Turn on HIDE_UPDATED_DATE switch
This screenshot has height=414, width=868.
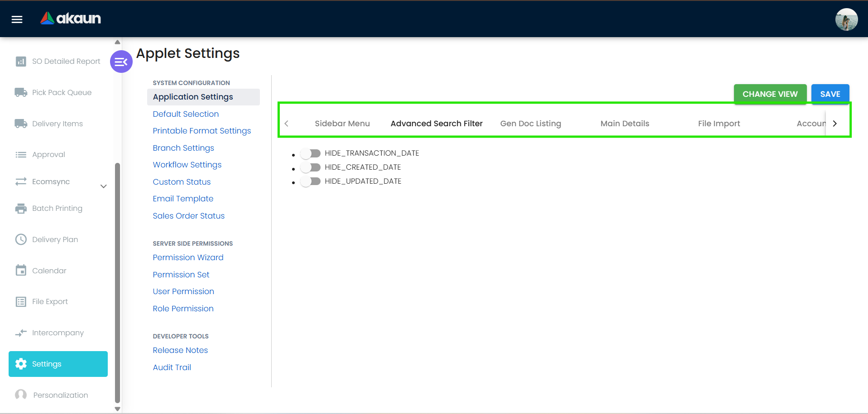coord(311,181)
